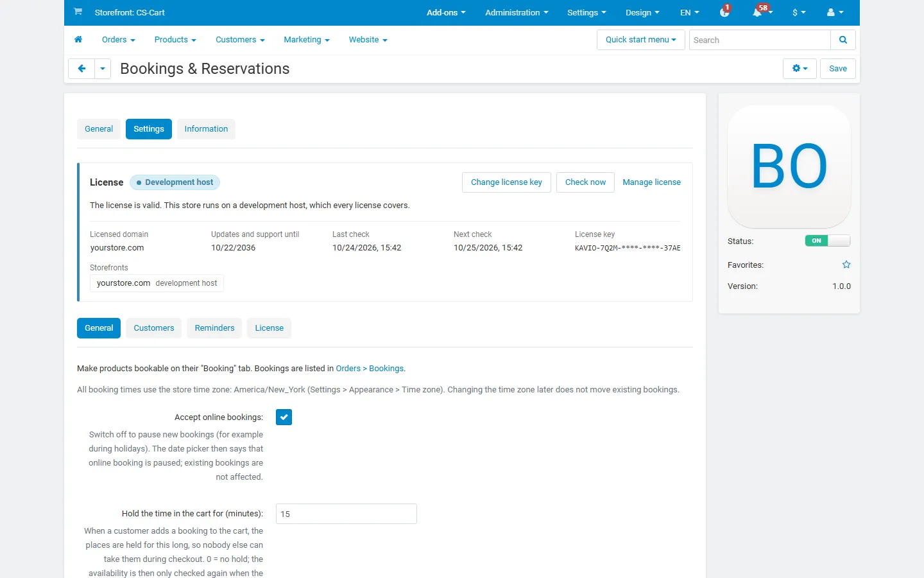Click the hold time minutes field
Image resolution: width=924 pixels, height=578 pixels.
pyautogui.click(x=346, y=514)
